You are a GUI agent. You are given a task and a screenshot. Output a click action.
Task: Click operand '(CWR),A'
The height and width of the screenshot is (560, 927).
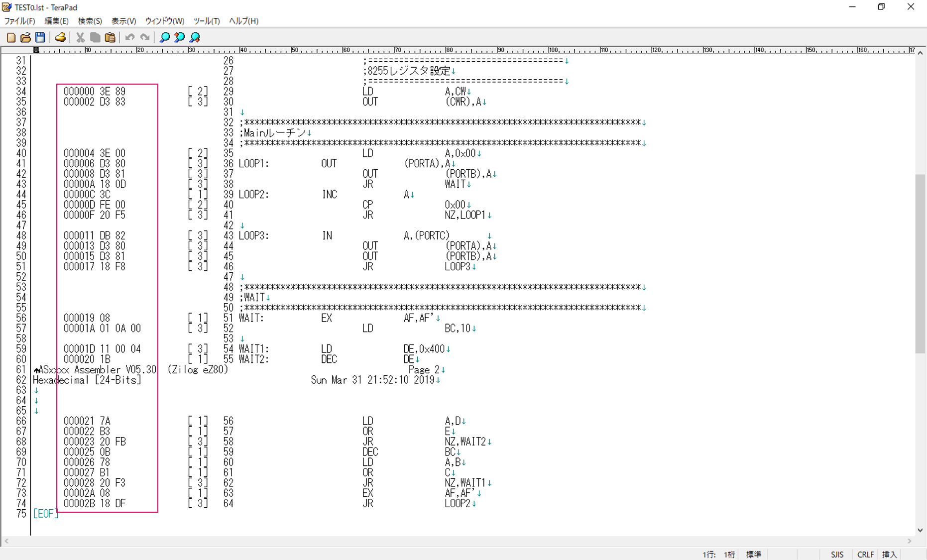463,102
